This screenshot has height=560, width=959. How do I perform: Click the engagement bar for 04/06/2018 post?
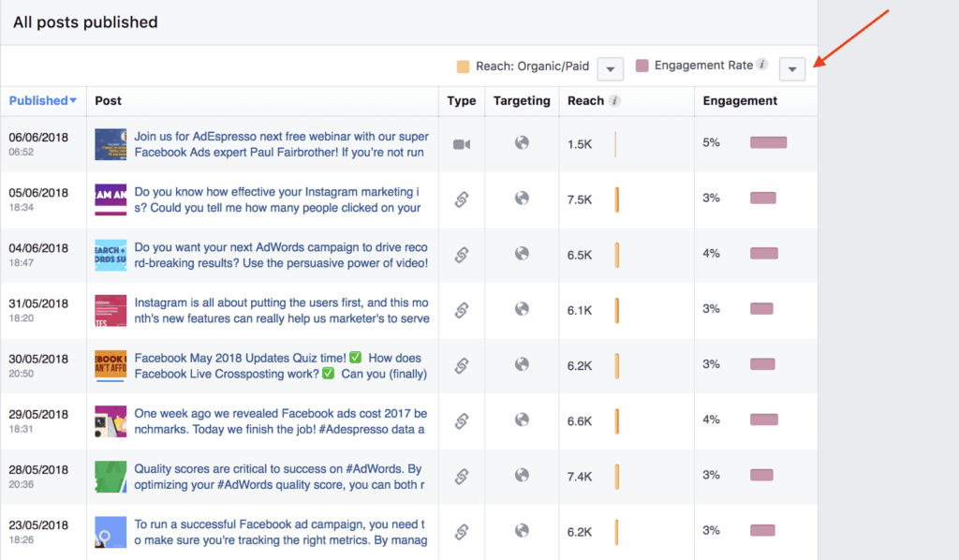pyautogui.click(x=764, y=253)
